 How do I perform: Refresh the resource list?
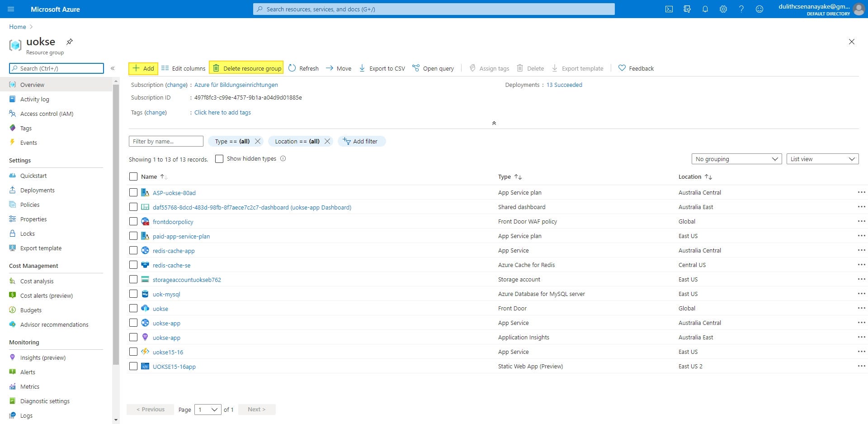click(x=303, y=68)
